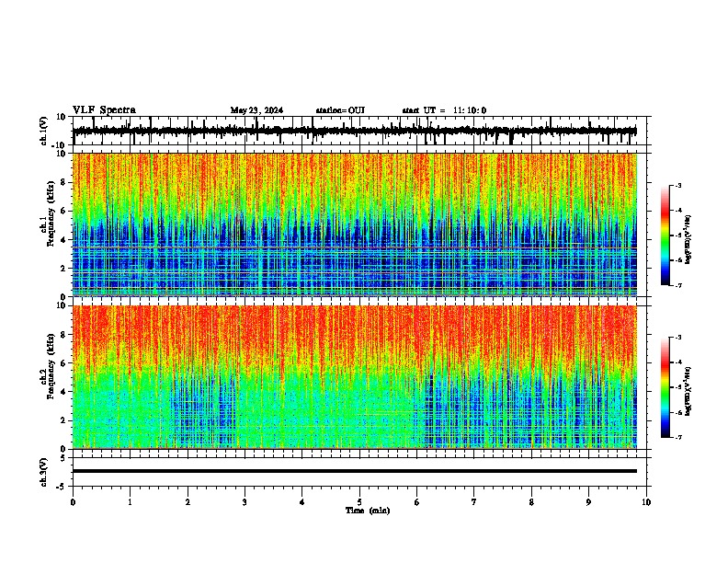The width and height of the screenshot is (728, 563).
Task: Click inside the ch.1 spectrogram panel
Action: point(355,224)
